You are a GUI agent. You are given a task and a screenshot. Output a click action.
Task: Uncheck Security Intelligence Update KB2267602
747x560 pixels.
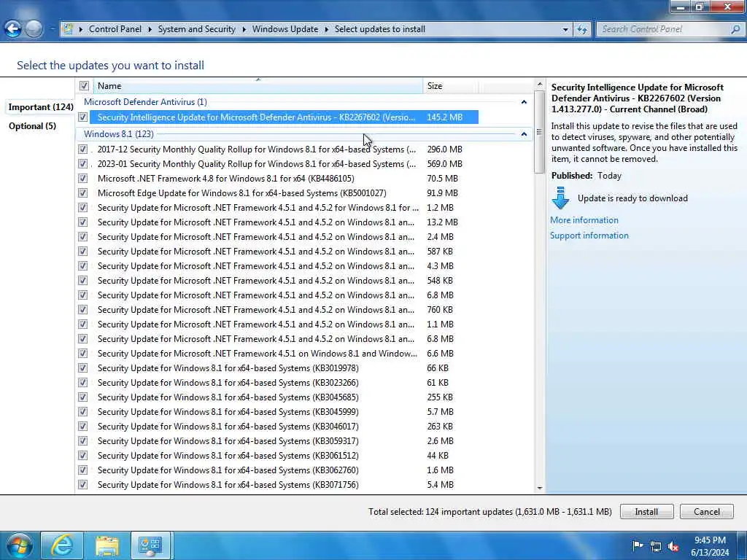[83, 117]
